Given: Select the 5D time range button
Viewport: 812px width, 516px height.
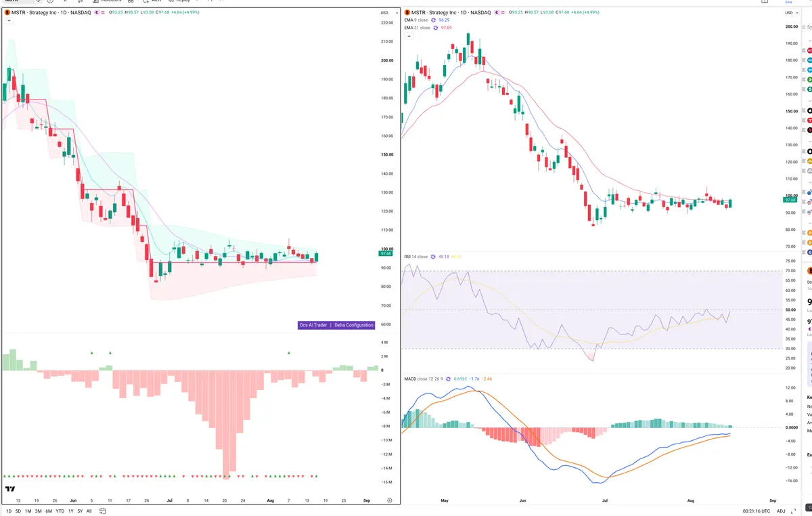Looking at the screenshot, I should pyautogui.click(x=18, y=511).
